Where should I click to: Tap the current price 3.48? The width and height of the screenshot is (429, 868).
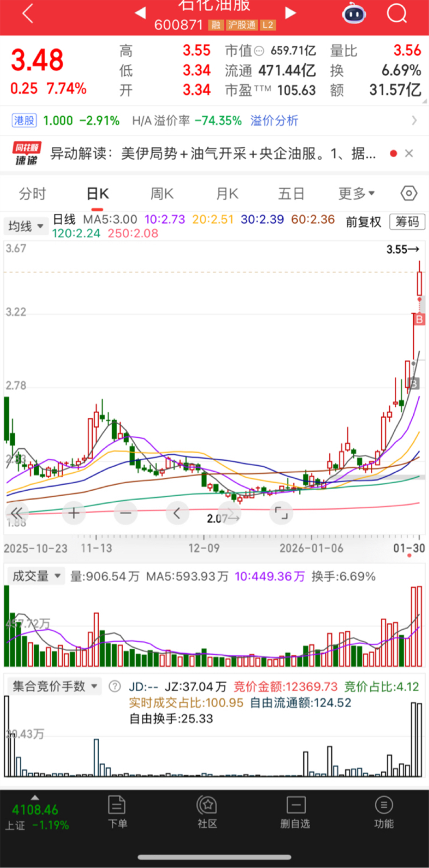38,60
